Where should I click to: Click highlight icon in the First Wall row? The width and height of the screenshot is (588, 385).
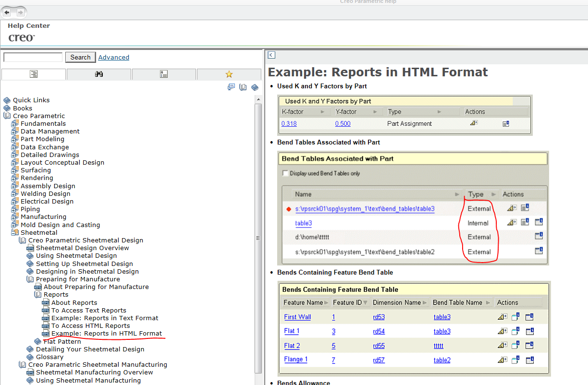(502, 317)
